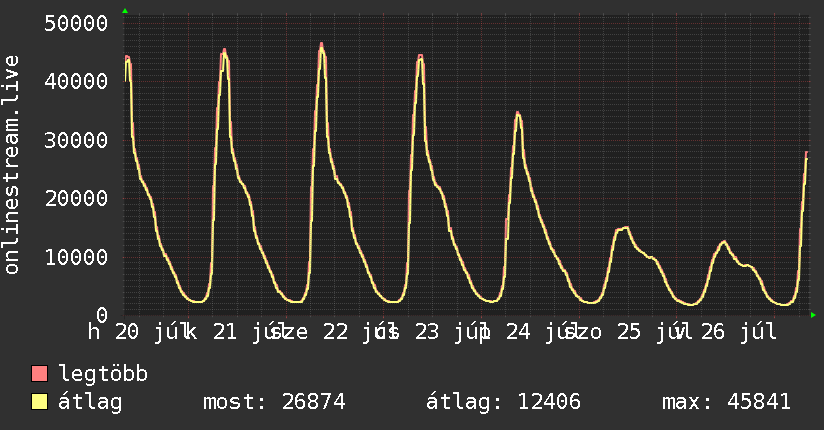
Task: Click the yellow átlag legend swatch
Action: point(39,402)
